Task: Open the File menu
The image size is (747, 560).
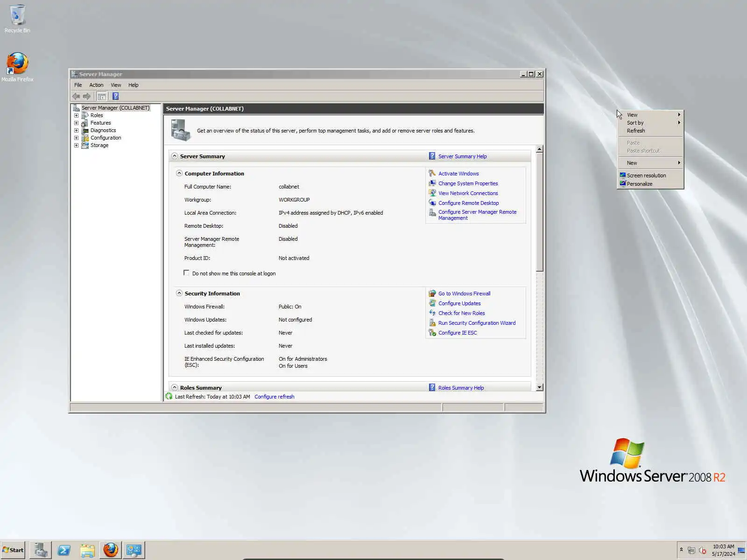Action: pos(78,85)
